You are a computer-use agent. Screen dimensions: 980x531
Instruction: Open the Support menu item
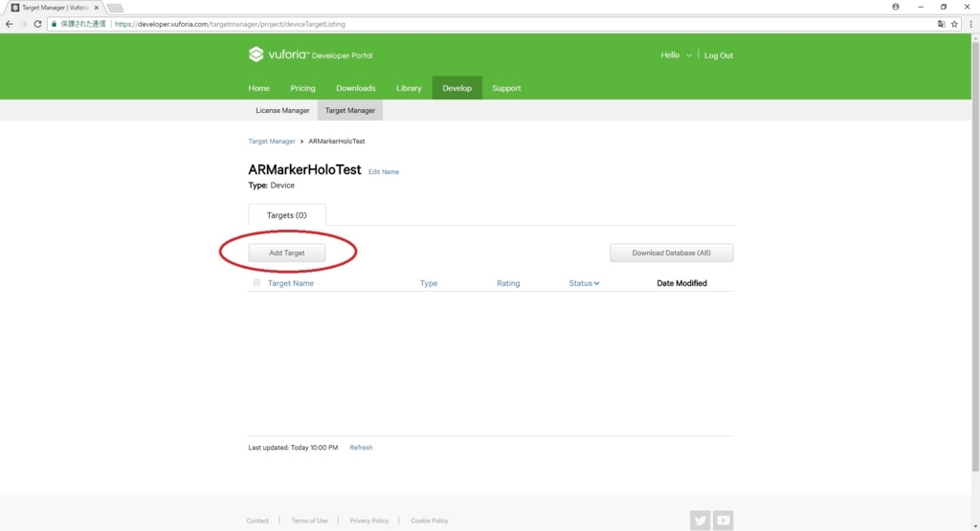tap(506, 88)
